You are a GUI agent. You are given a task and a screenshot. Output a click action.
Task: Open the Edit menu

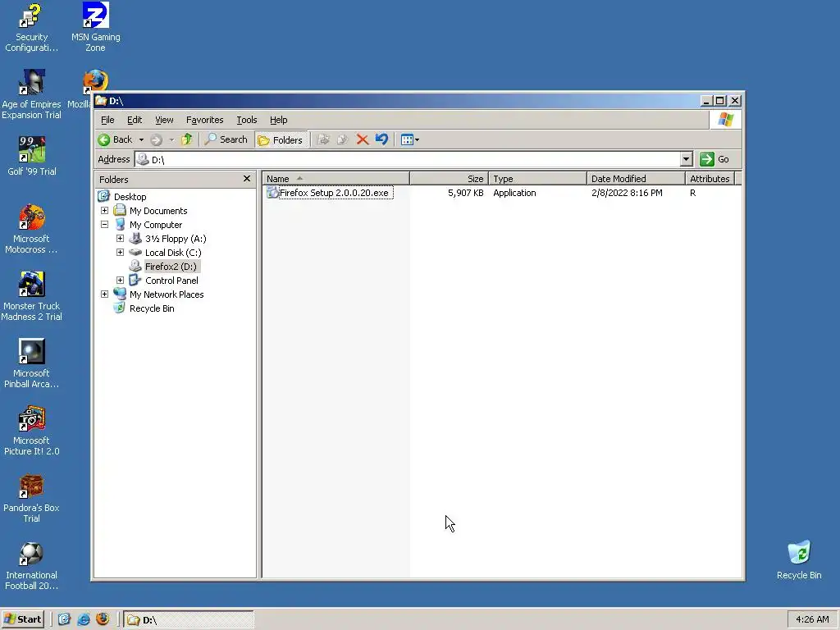click(x=135, y=120)
